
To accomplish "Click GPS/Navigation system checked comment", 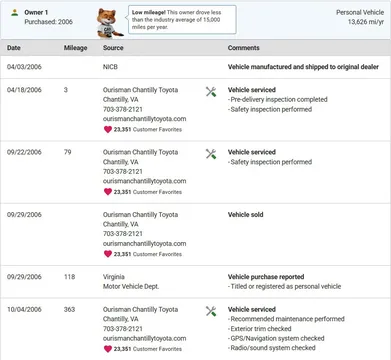I will (x=276, y=338).
